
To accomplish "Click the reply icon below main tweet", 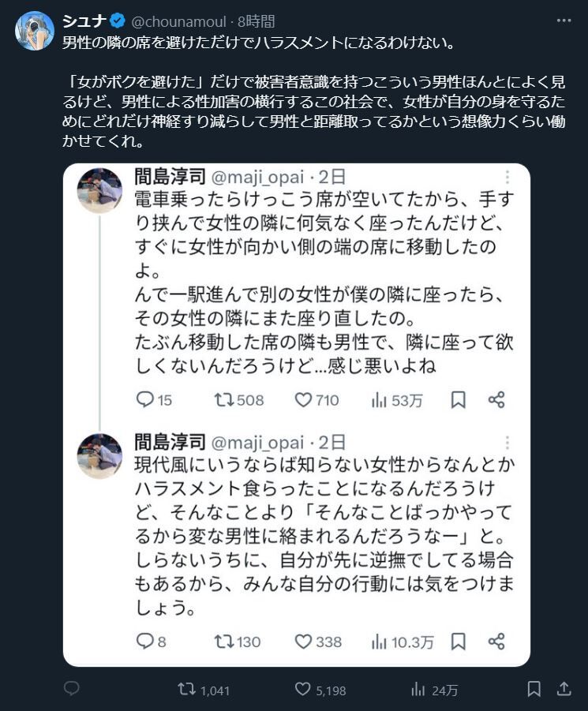I will pyautogui.click(x=71, y=689).
